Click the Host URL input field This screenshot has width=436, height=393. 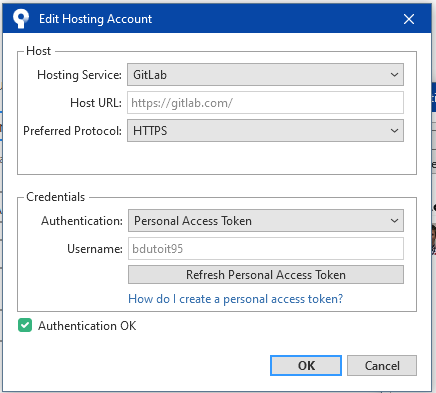pyautogui.click(x=265, y=103)
